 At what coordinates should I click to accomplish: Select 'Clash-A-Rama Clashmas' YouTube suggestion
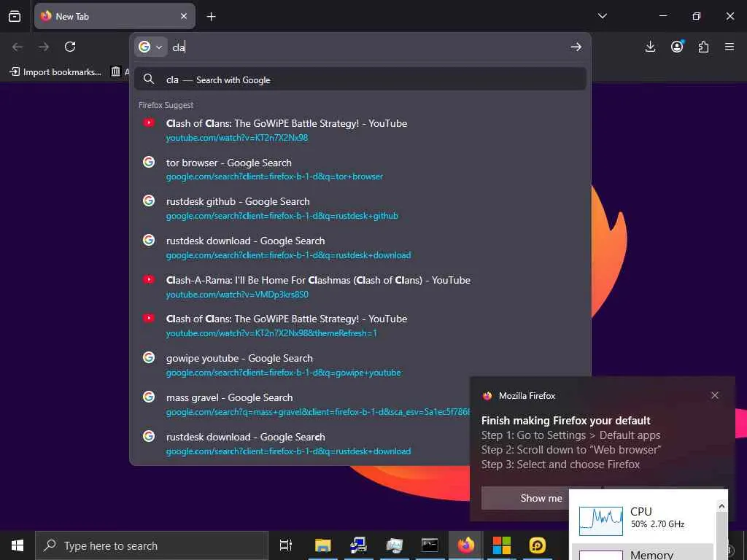[360, 287]
